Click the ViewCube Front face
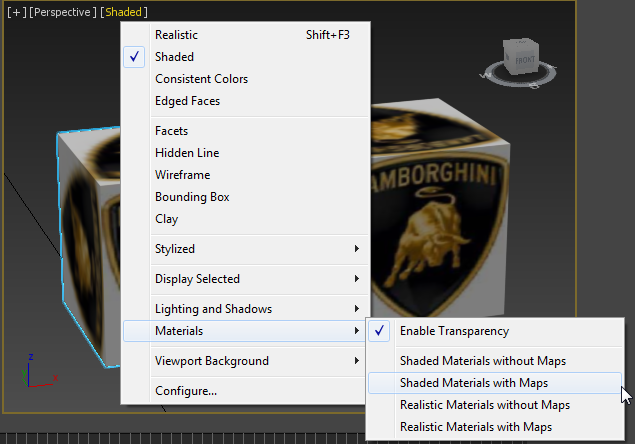Screen dimensions: 635x444 (525, 61)
